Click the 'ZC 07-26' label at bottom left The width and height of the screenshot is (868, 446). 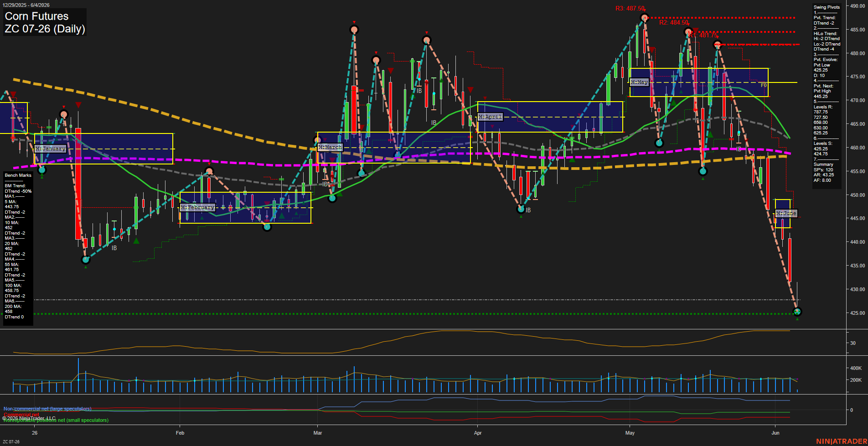pyautogui.click(x=11, y=442)
